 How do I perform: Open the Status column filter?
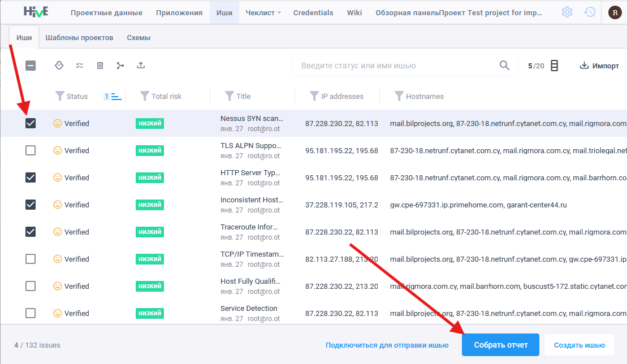(x=60, y=96)
